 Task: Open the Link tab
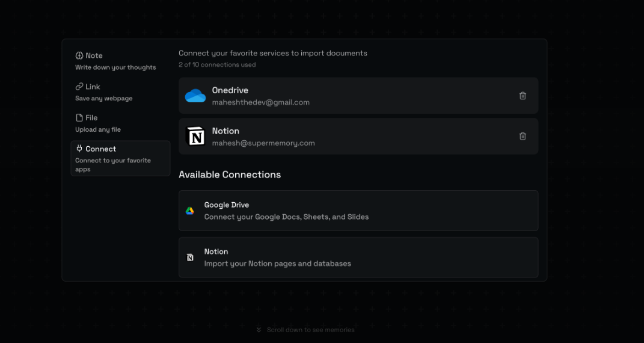[x=120, y=92]
